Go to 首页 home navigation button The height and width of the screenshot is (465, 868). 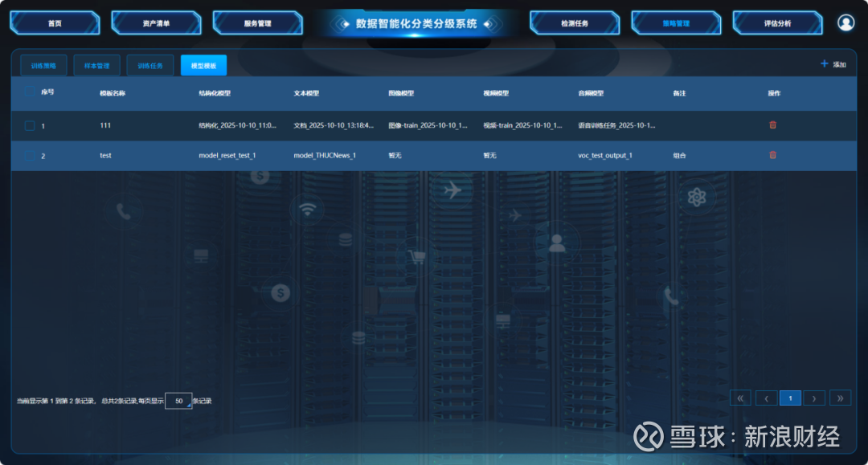[55, 23]
